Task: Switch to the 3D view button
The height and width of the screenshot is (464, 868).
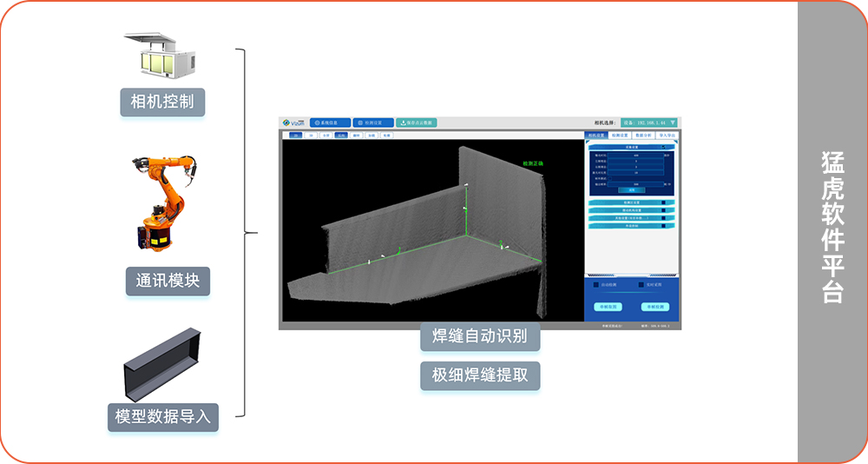Action: 311,136
